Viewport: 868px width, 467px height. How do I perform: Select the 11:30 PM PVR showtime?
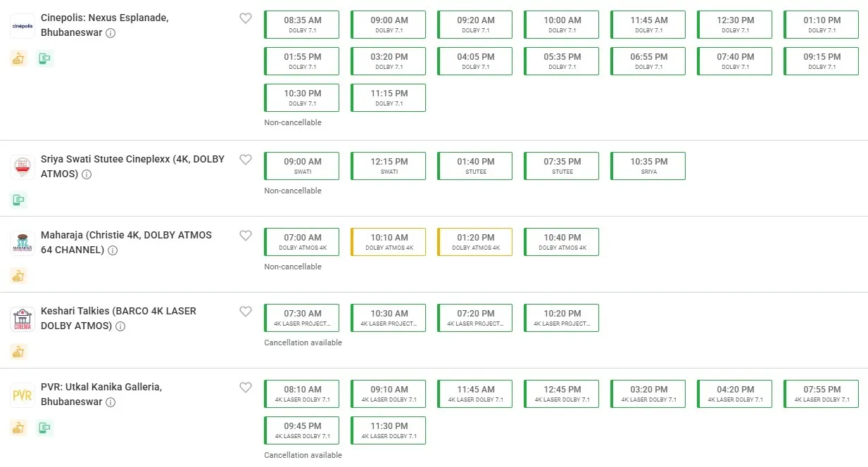click(389, 430)
